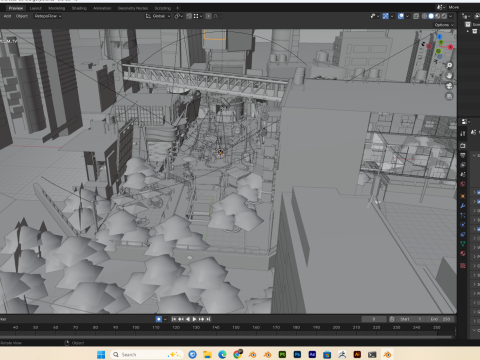Open Microsoft Edge from the taskbar

222,354
